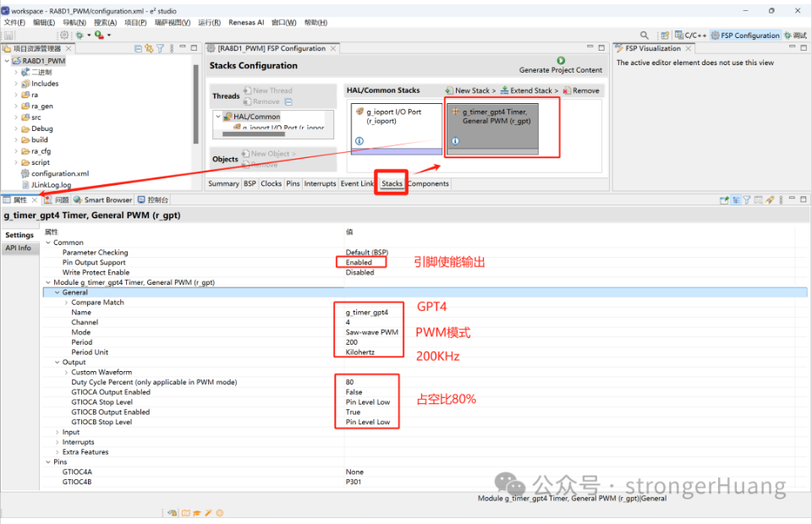Select the g_ioport I/O Port stack block

[x=397, y=128]
